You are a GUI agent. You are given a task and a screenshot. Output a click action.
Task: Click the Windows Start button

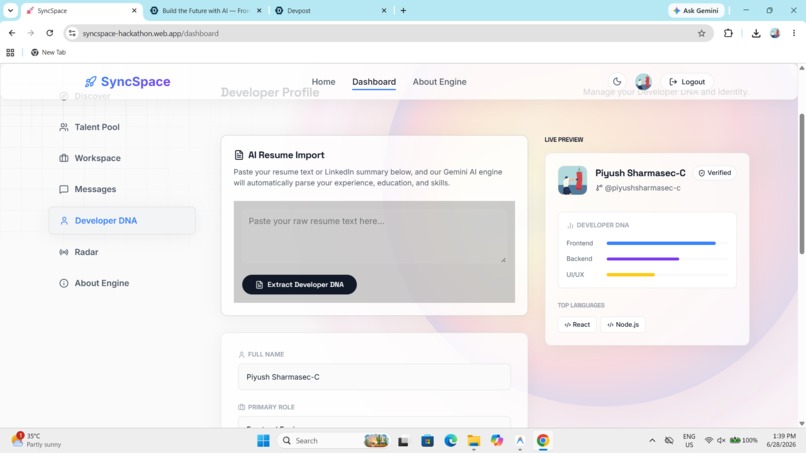pos(263,441)
